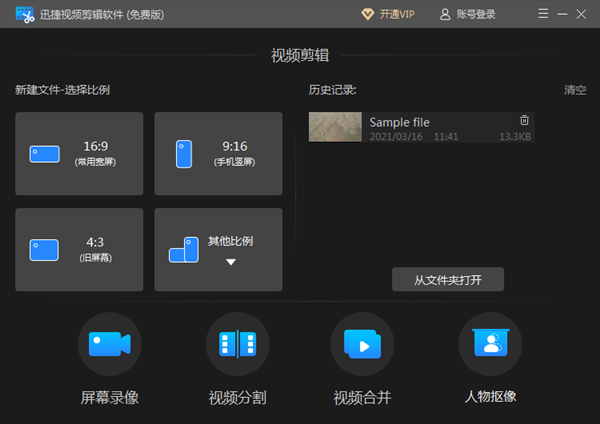Click the VIP diamond icon

click(368, 15)
